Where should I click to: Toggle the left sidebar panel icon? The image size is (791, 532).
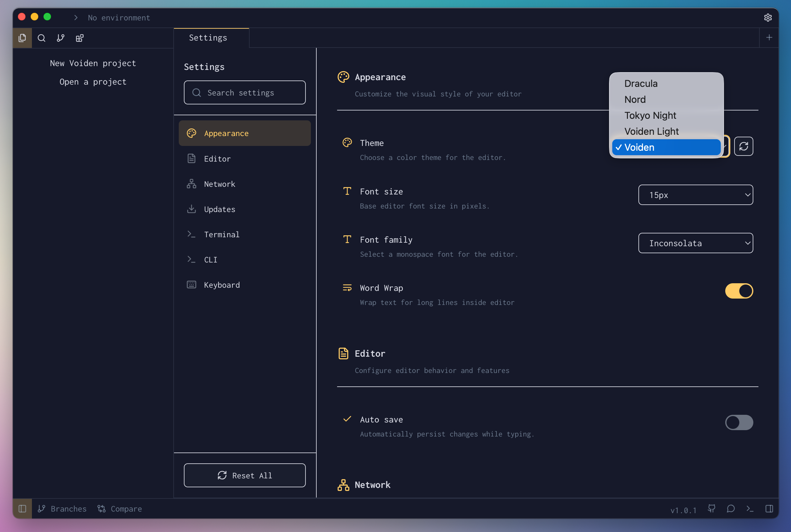pyautogui.click(x=22, y=508)
